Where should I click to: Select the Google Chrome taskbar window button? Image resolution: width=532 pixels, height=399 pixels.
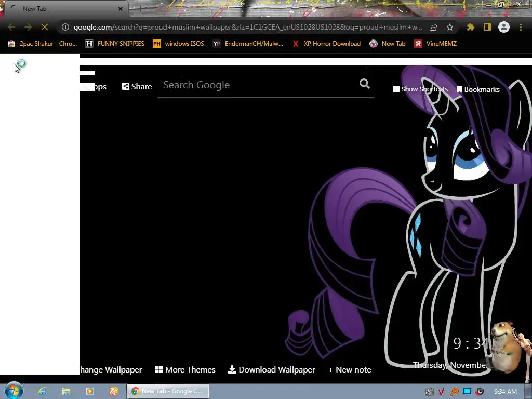coord(168,391)
